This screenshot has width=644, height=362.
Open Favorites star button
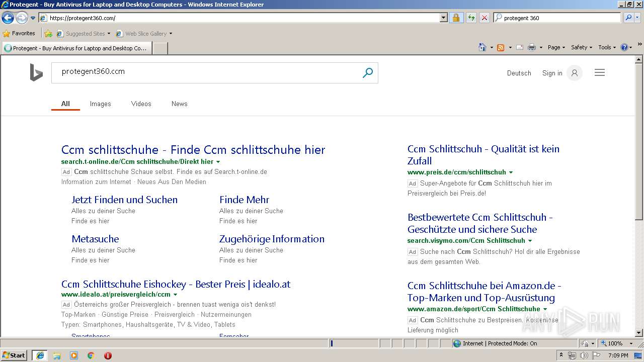pyautogui.click(x=19, y=33)
